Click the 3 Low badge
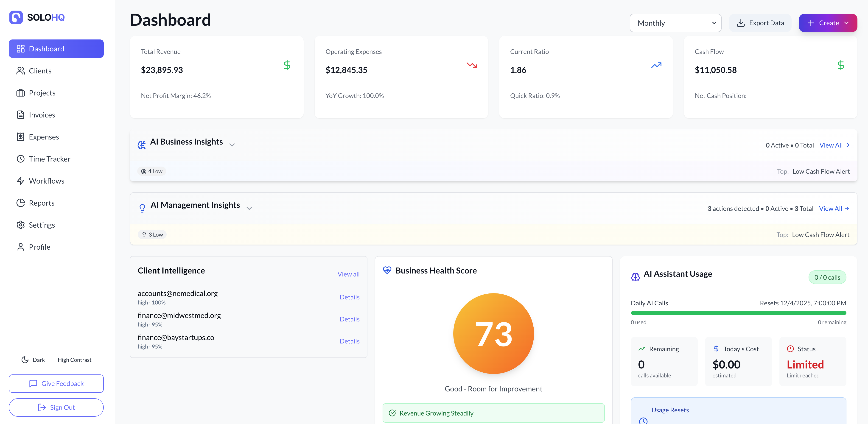Image resolution: width=868 pixels, height=424 pixels. pyautogui.click(x=152, y=234)
